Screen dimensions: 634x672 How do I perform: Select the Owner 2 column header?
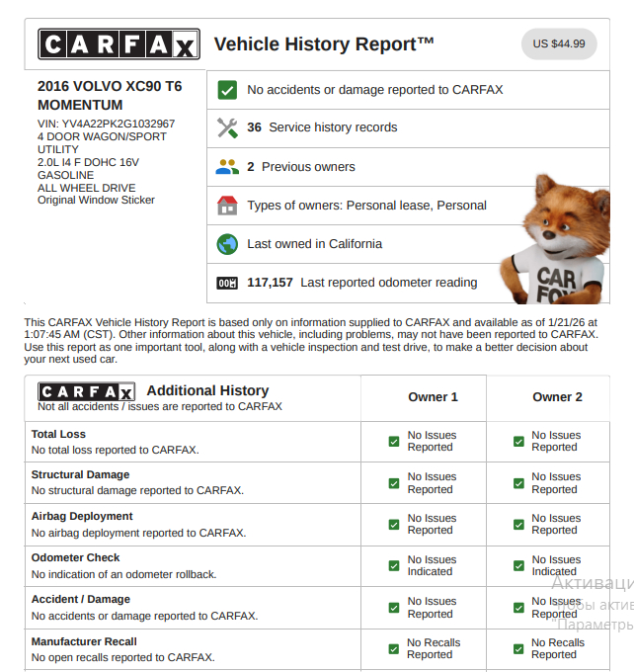point(557,397)
